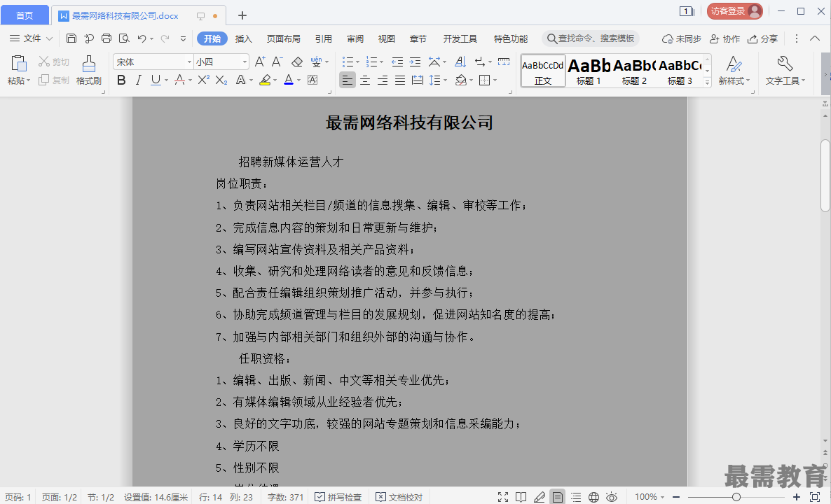The width and height of the screenshot is (831, 504).
Task: Toggle eye protection mode icon
Action: click(x=612, y=497)
